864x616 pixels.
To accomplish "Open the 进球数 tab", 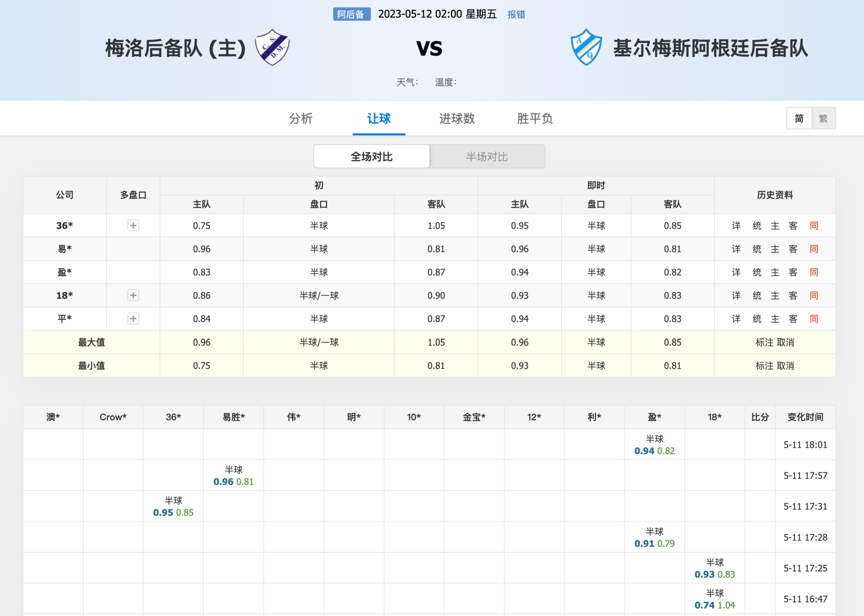I will pos(457,118).
